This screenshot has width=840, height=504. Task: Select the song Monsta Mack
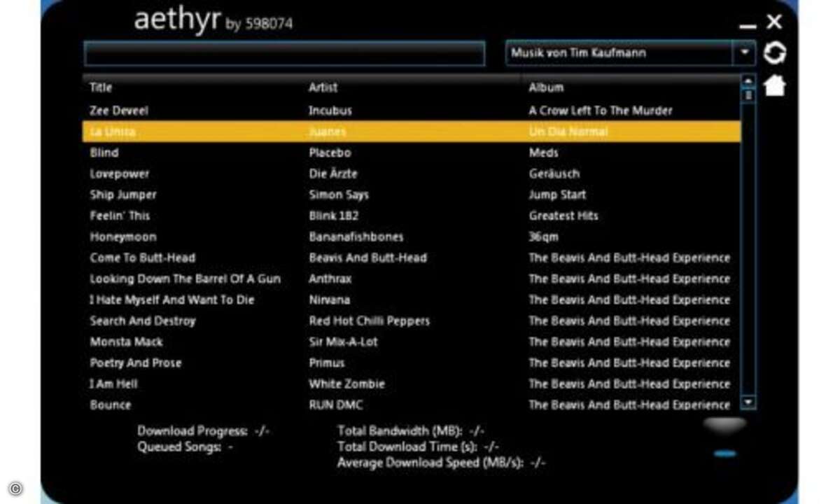pos(126,342)
